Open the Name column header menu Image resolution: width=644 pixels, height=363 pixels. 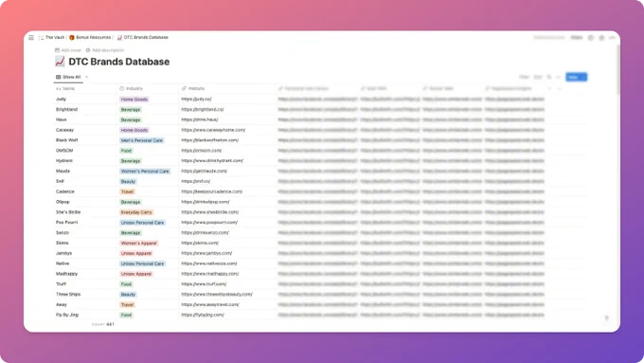85,88
